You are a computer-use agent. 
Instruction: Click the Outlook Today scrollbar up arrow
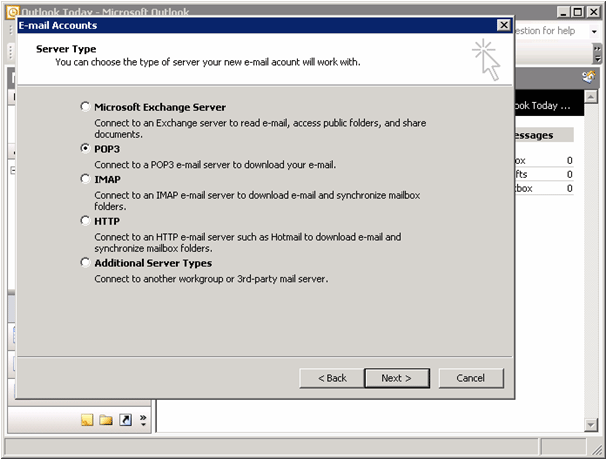[x=591, y=96]
